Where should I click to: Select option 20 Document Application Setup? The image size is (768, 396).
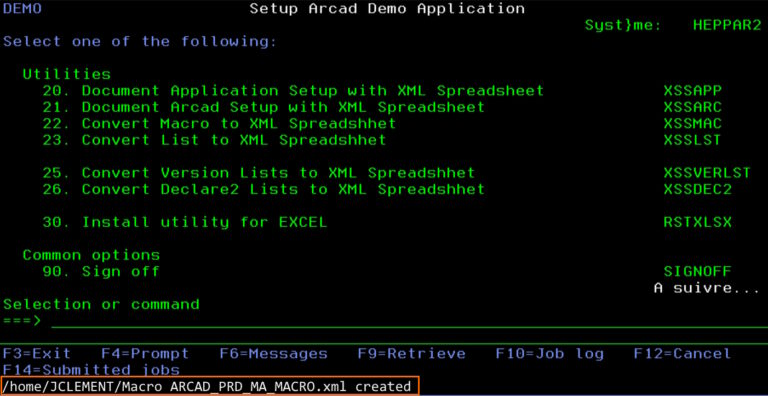tap(293, 91)
